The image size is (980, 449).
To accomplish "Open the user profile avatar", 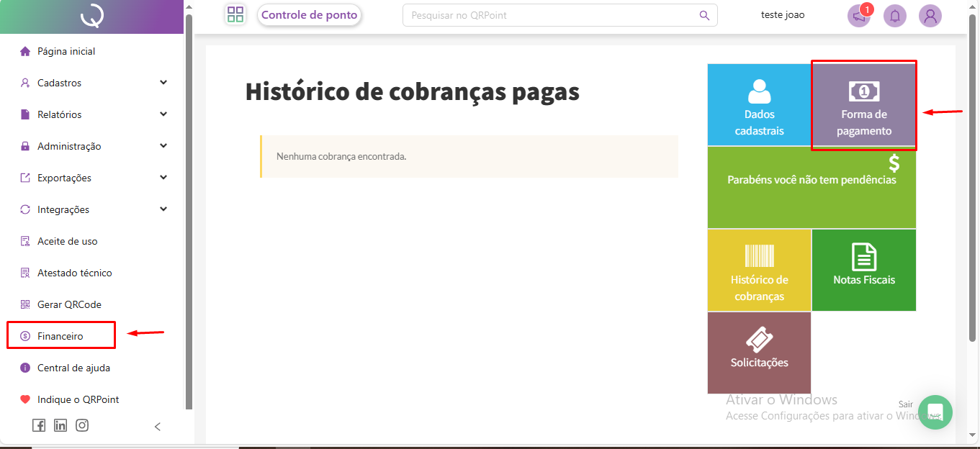I will tap(930, 16).
